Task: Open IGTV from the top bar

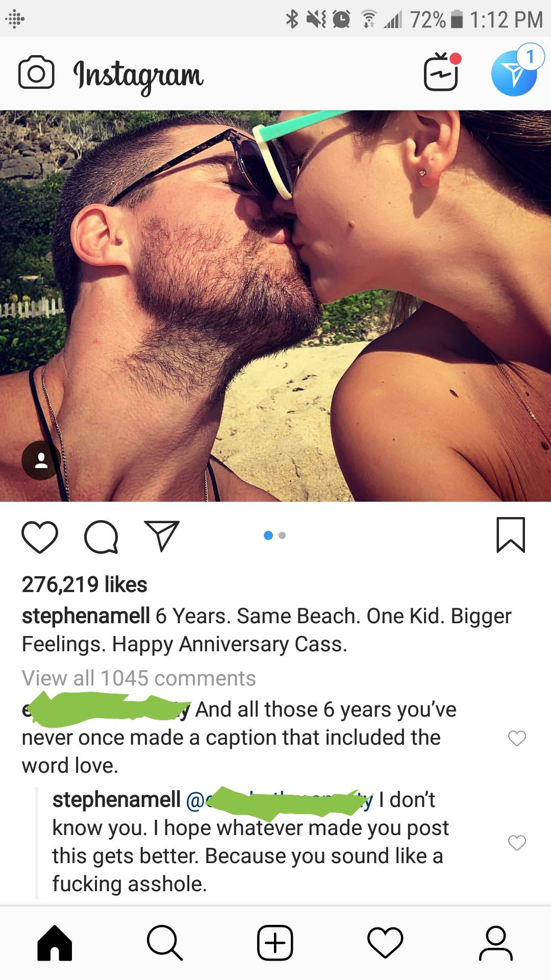Action: point(442,72)
